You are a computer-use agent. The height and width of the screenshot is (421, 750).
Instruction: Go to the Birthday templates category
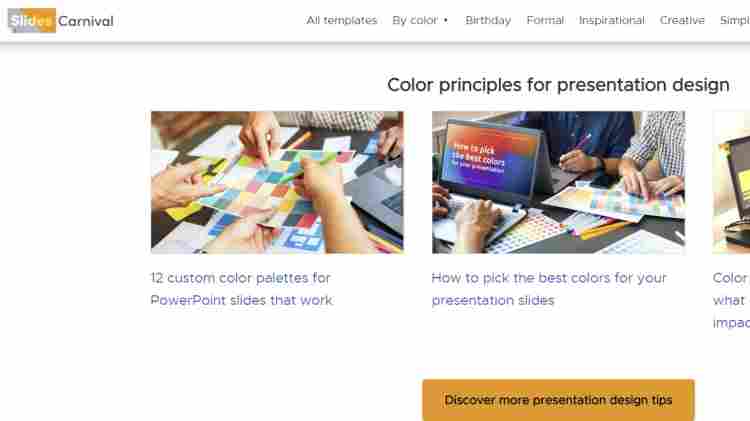click(488, 20)
